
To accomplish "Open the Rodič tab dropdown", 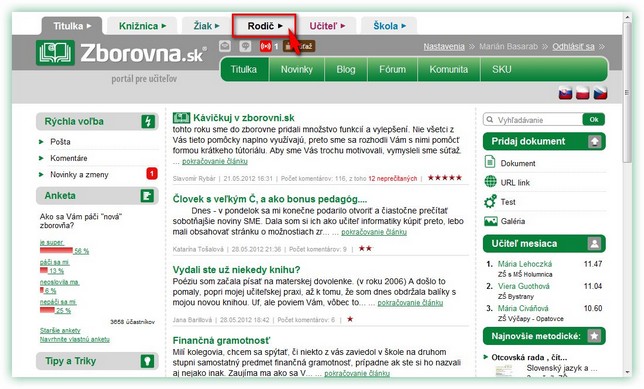I will pyautogui.click(x=265, y=26).
